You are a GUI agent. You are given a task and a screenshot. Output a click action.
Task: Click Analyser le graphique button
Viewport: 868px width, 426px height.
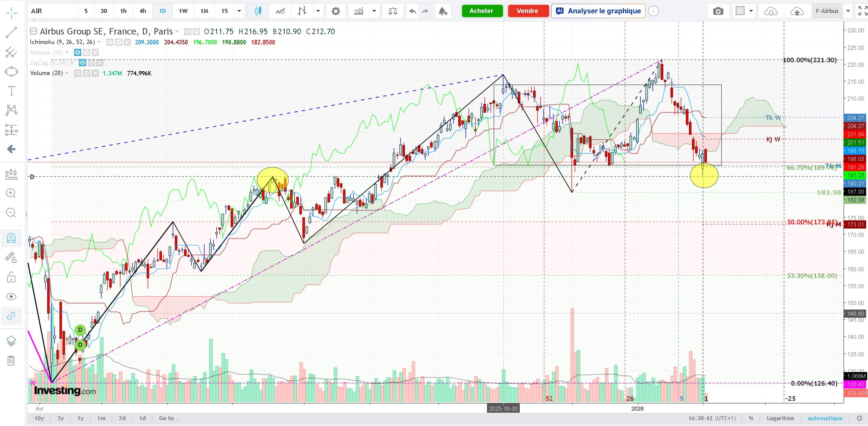598,11
